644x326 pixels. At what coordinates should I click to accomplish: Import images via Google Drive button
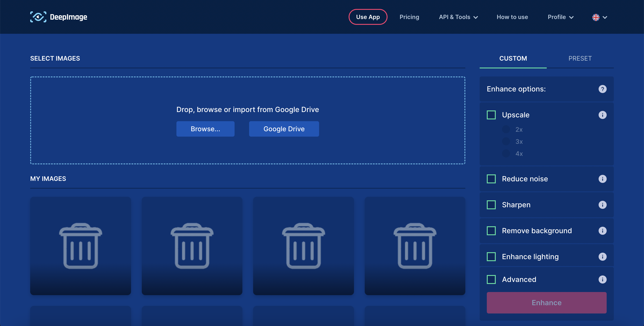point(284,129)
